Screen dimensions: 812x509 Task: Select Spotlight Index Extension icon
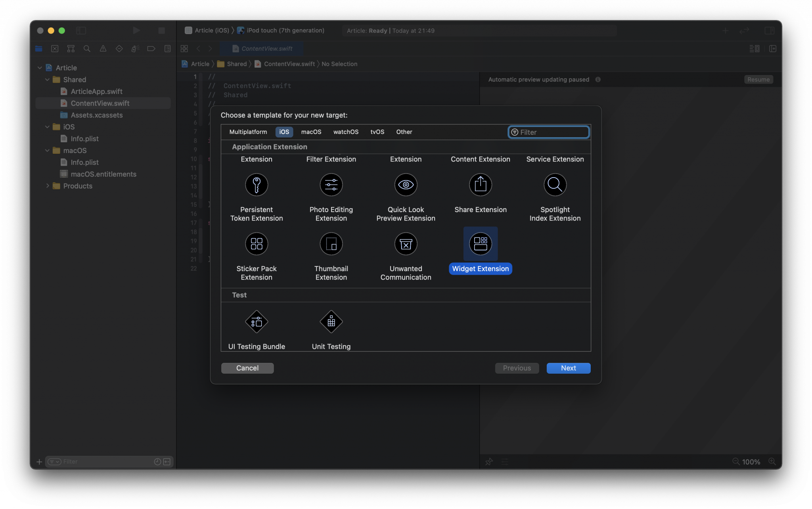click(x=555, y=185)
